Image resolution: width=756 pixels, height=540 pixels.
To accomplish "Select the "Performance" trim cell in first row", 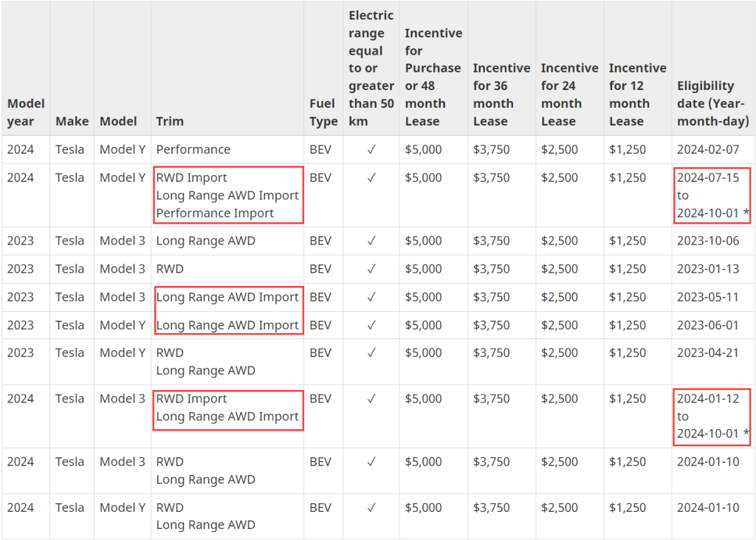I will pyautogui.click(x=193, y=149).
